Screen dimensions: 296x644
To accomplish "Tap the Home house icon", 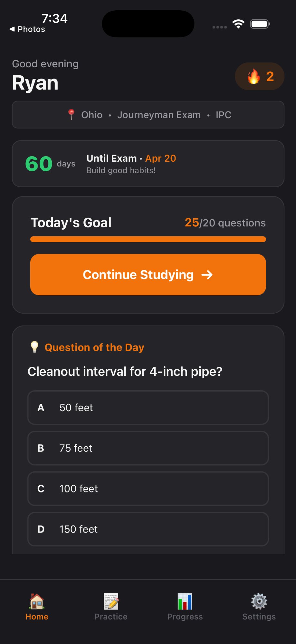I will click(37, 601).
